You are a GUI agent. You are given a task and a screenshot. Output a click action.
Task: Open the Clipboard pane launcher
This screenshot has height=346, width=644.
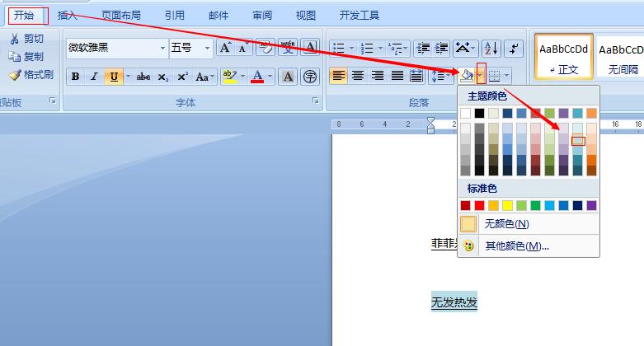point(53,101)
